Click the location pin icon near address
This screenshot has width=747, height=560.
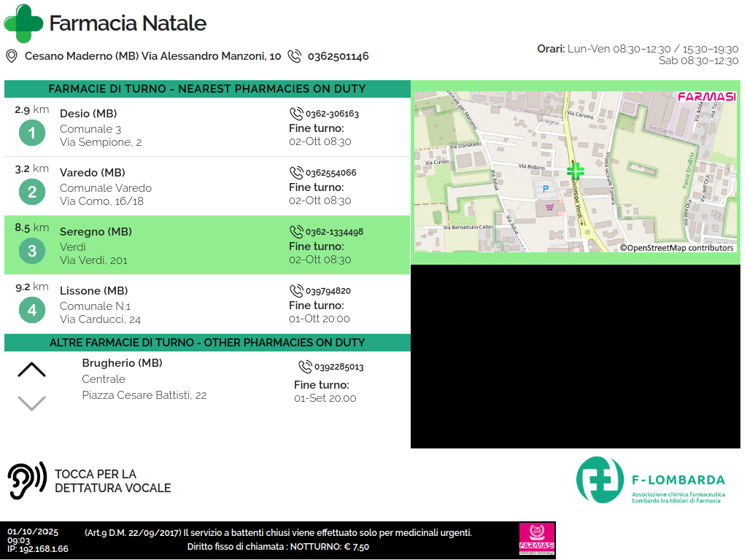pyautogui.click(x=12, y=56)
